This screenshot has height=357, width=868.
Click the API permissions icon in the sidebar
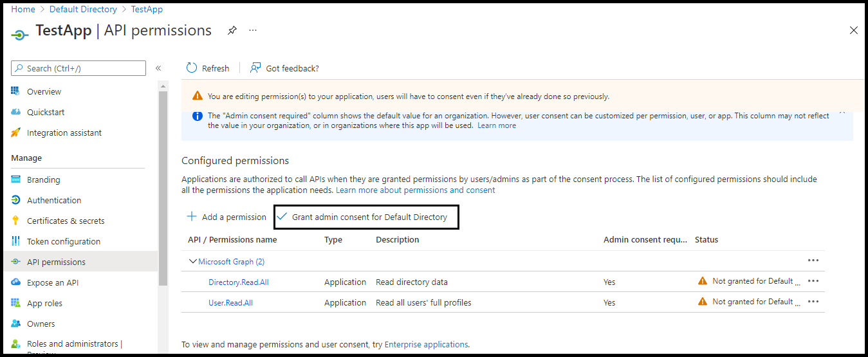16,262
